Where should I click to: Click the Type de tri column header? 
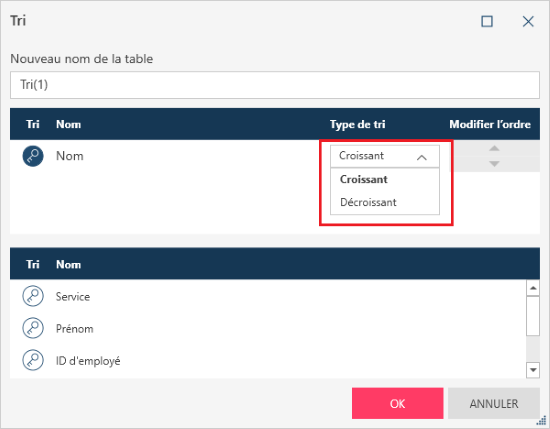(x=357, y=125)
